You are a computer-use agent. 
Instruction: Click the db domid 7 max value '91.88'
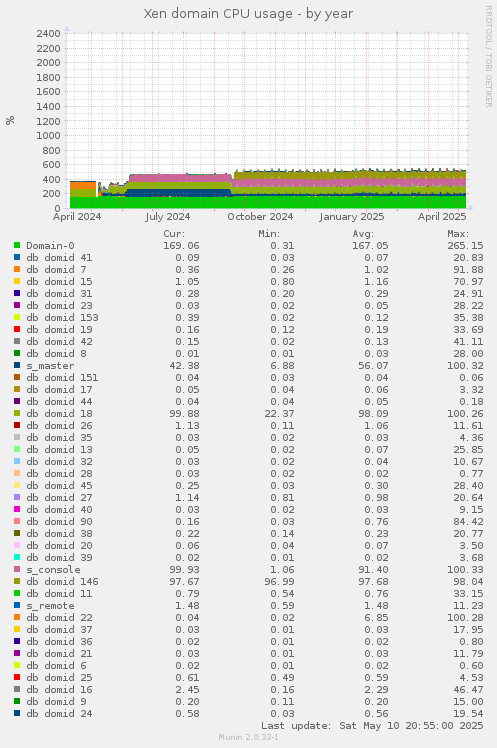(x=468, y=270)
